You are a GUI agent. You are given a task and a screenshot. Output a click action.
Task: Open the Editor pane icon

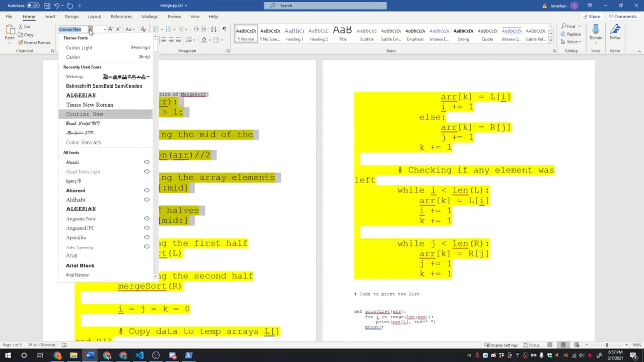click(615, 29)
